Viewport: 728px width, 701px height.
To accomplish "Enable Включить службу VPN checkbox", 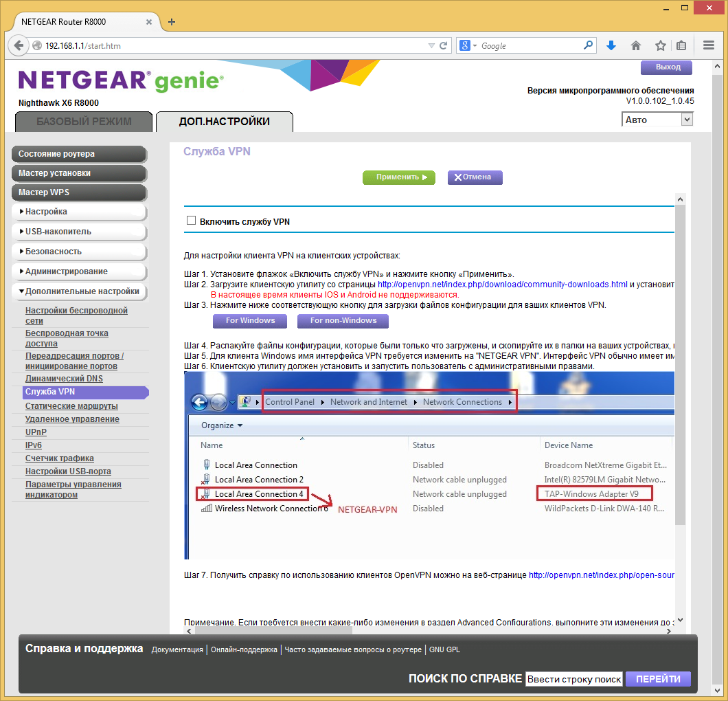I will pyautogui.click(x=191, y=221).
